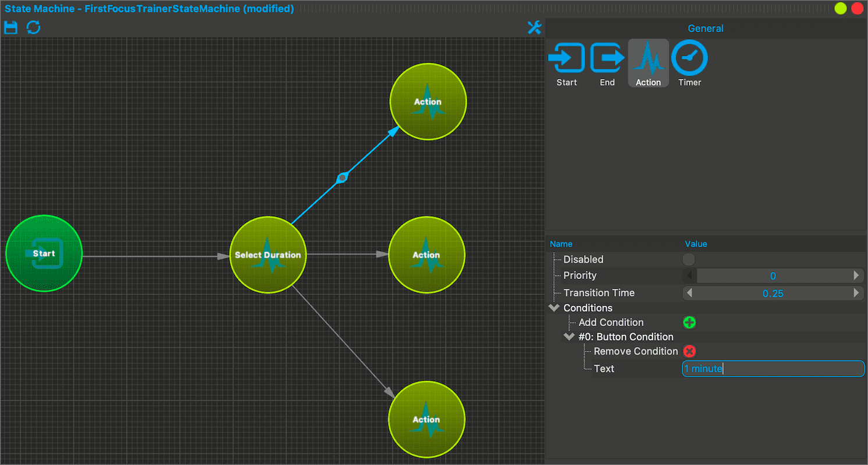The height and width of the screenshot is (465, 868).
Task: Click the Text field containing 1 minute
Action: (773, 369)
